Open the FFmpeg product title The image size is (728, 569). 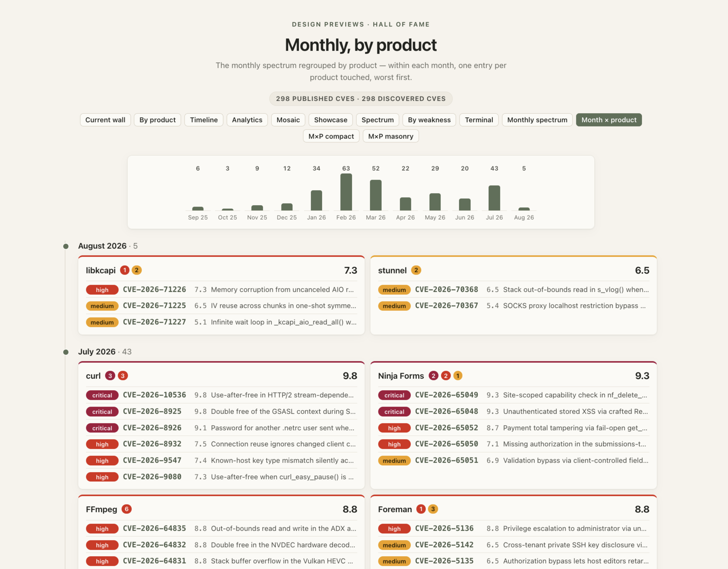pyautogui.click(x=101, y=509)
